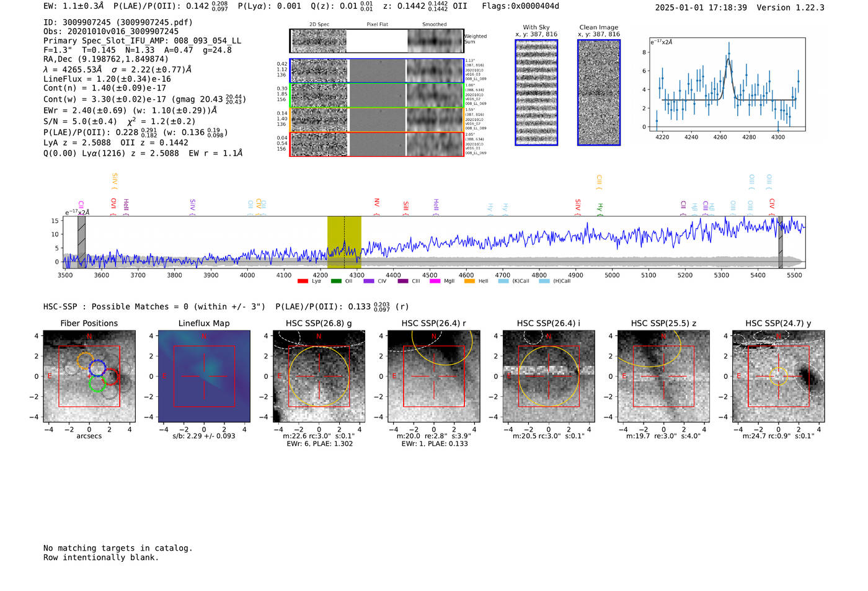Image resolution: width=868 pixels, height=591 pixels.
Task: Click the Primary Spec_Slot_IFU_AMP text
Action: (x=142, y=41)
